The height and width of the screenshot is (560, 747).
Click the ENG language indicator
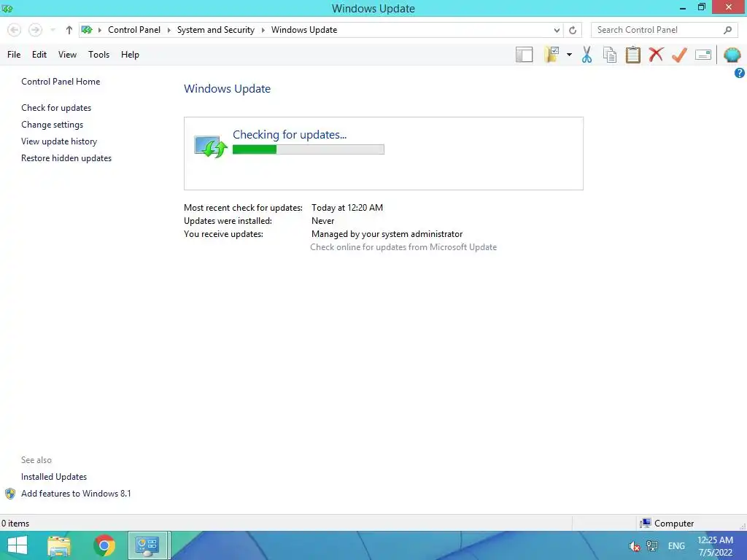click(x=676, y=546)
